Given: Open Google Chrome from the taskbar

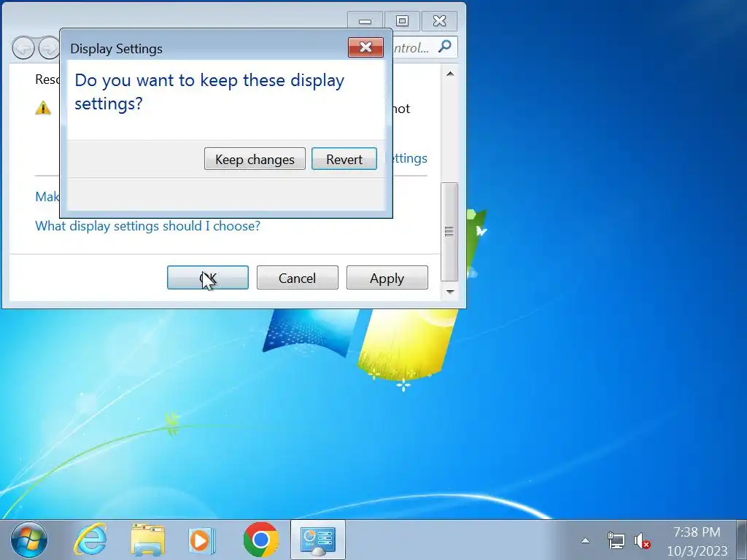Looking at the screenshot, I should point(260,540).
